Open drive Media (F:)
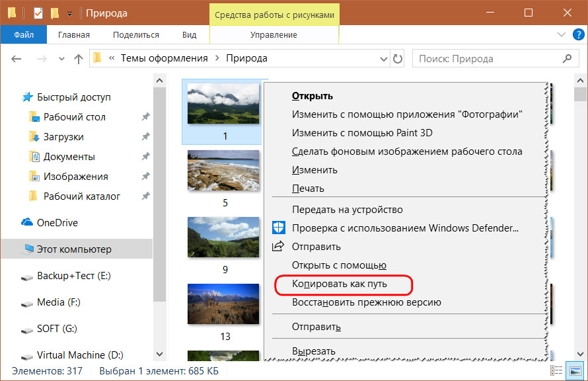This screenshot has height=381, width=588. pyautogui.click(x=59, y=302)
